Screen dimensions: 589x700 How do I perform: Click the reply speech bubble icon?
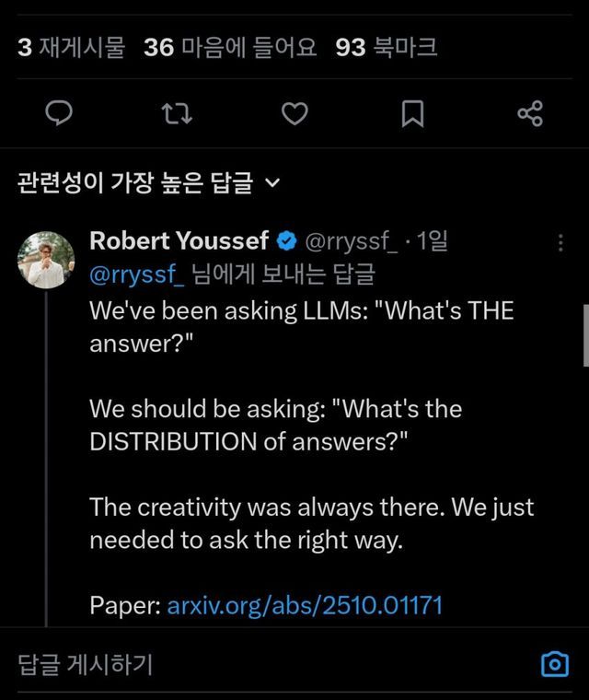point(60,113)
